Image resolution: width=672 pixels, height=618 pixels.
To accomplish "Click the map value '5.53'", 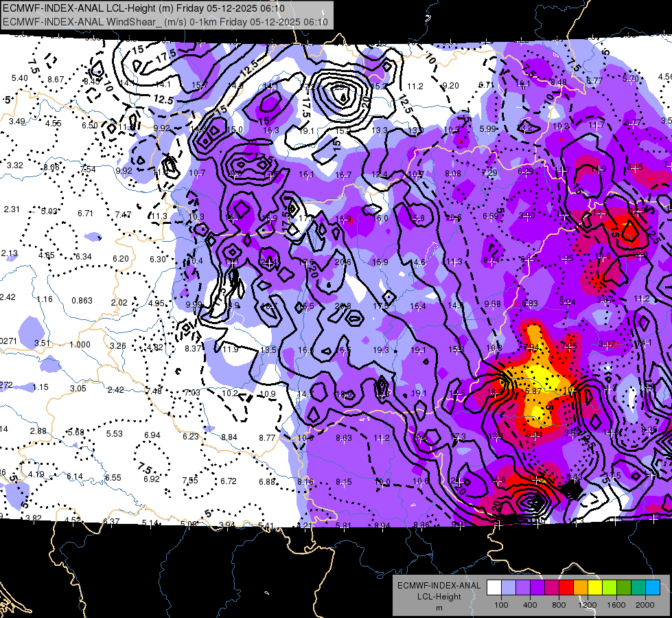I will tap(115, 433).
